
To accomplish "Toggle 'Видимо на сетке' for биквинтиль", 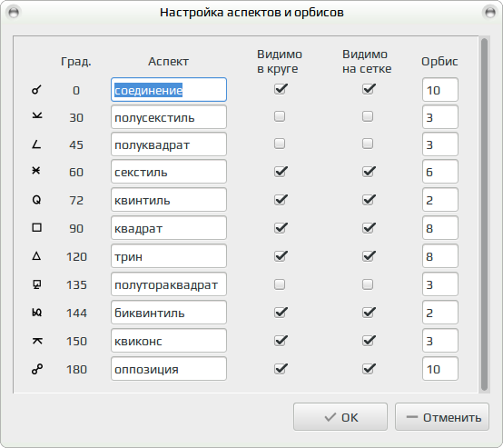I will tap(369, 313).
